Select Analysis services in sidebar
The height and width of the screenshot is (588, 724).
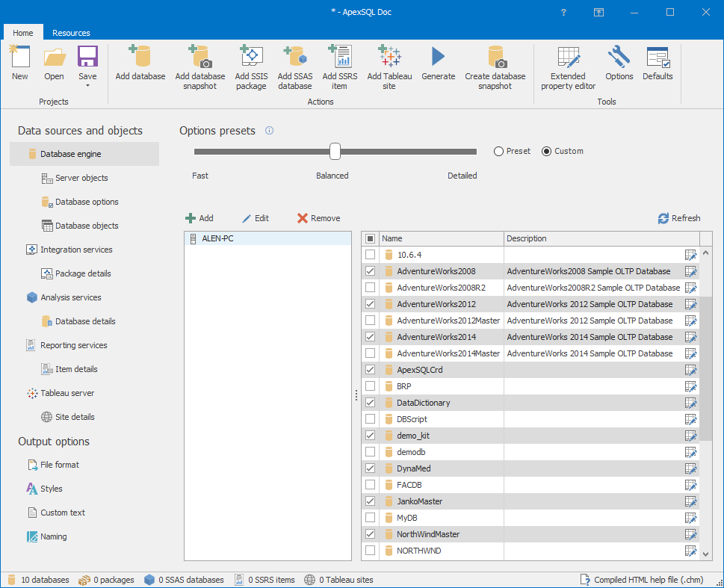(x=64, y=297)
